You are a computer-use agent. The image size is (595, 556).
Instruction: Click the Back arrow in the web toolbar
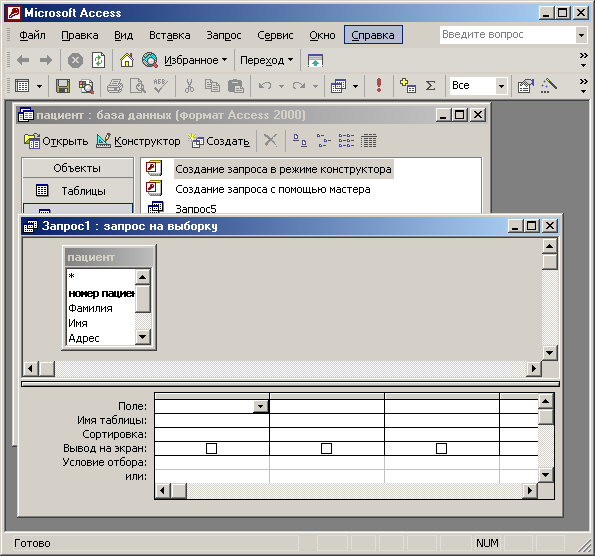(24, 60)
